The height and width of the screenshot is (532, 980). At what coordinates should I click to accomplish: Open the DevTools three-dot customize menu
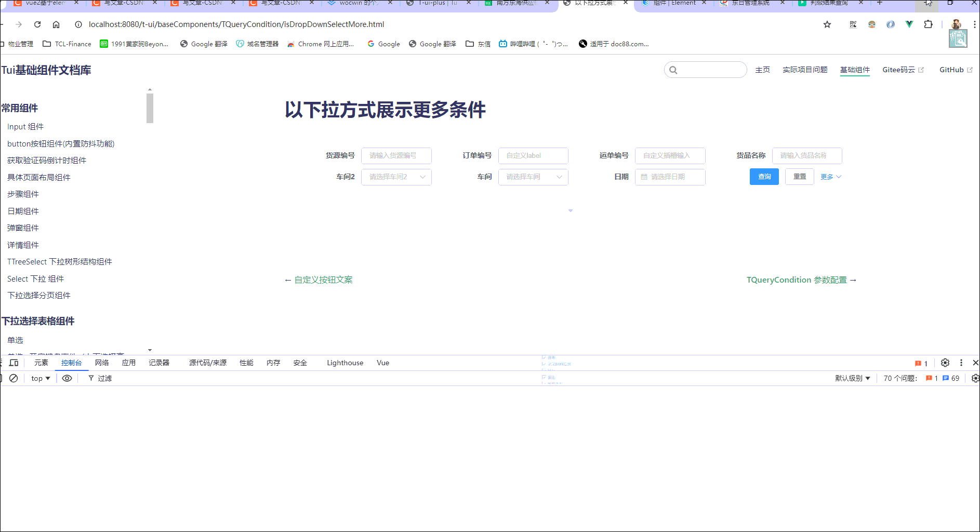(x=961, y=363)
